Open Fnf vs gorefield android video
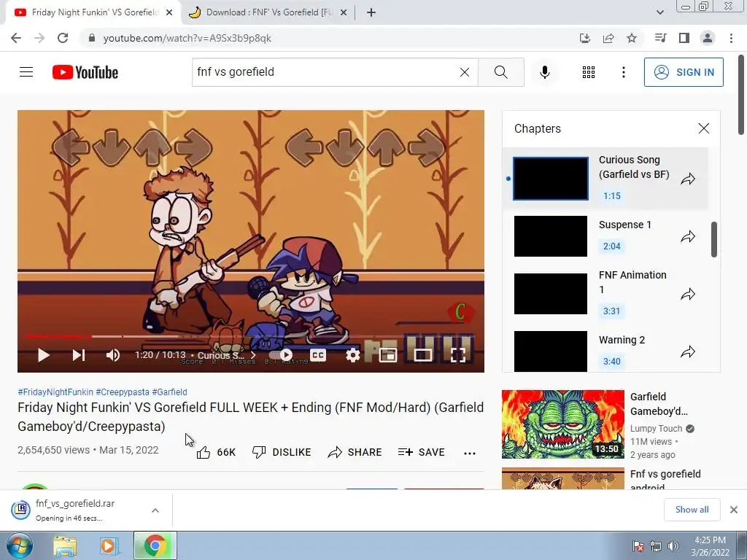Image resolution: width=747 pixels, height=560 pixels. pos(665,480)
